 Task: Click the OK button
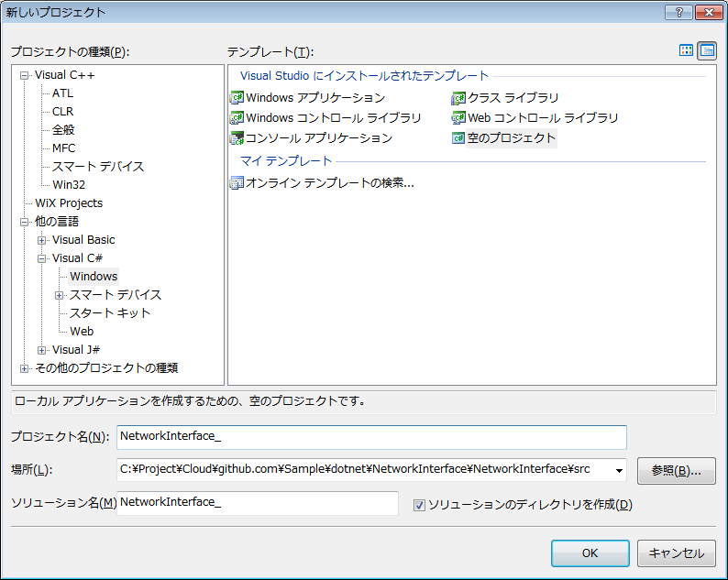pos(590,553)
